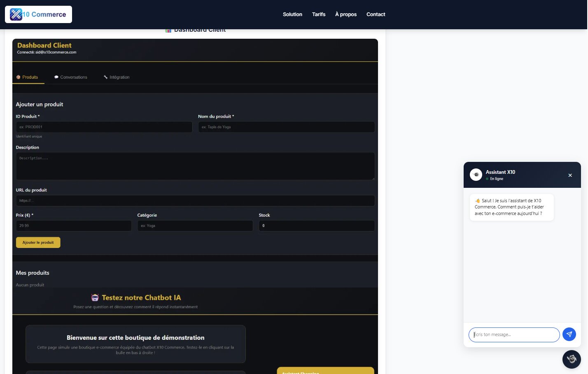
Task: Focus the Description text area
Action: (195, 166)
